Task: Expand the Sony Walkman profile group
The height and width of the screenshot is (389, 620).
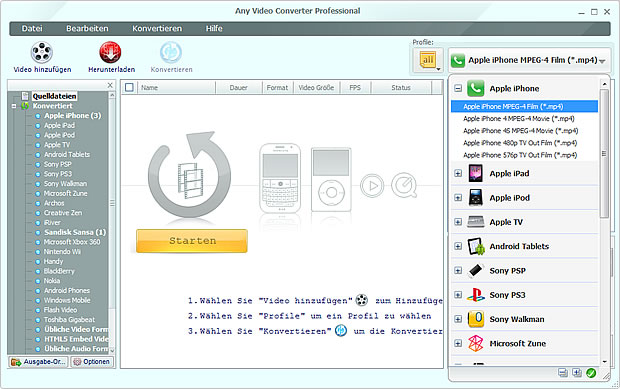Action: click(x=458, y=319)
